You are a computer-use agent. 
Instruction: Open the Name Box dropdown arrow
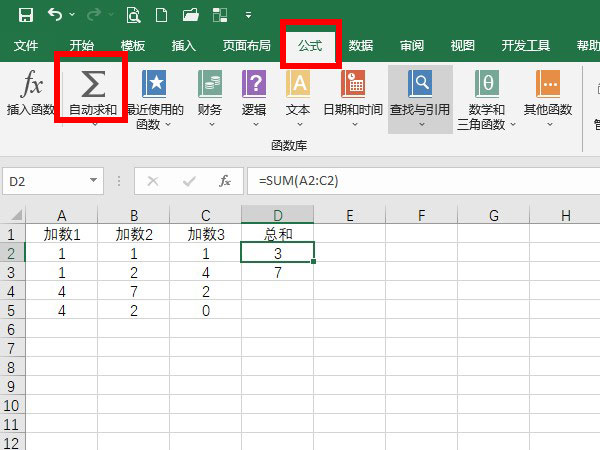94,181
